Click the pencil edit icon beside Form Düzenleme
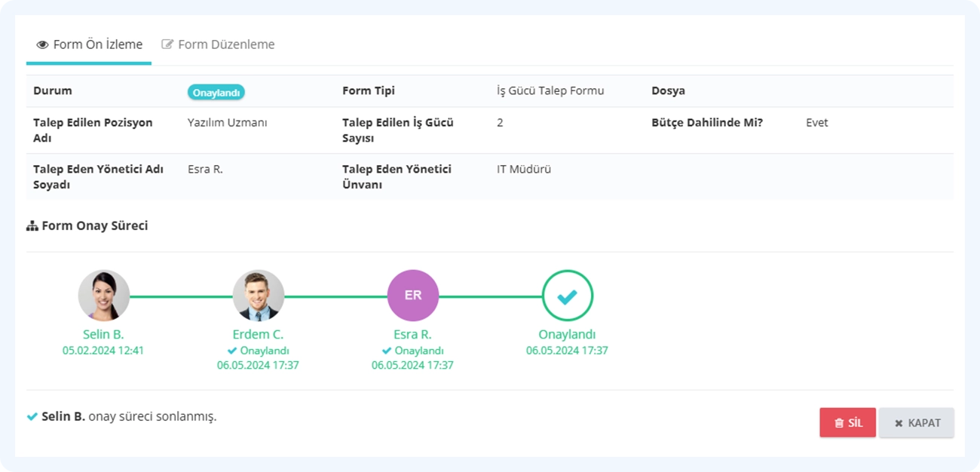Viewport: 980px width, 472px height. [167, 44]
